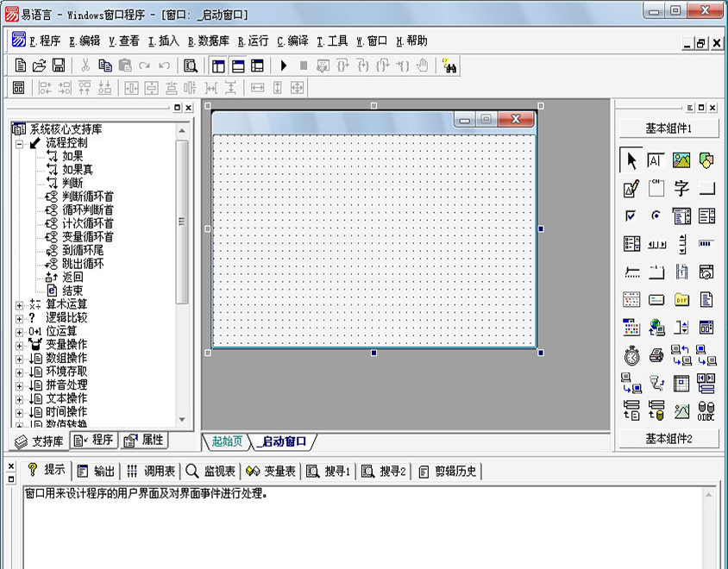Select the text label A component icon

point(656,160)
